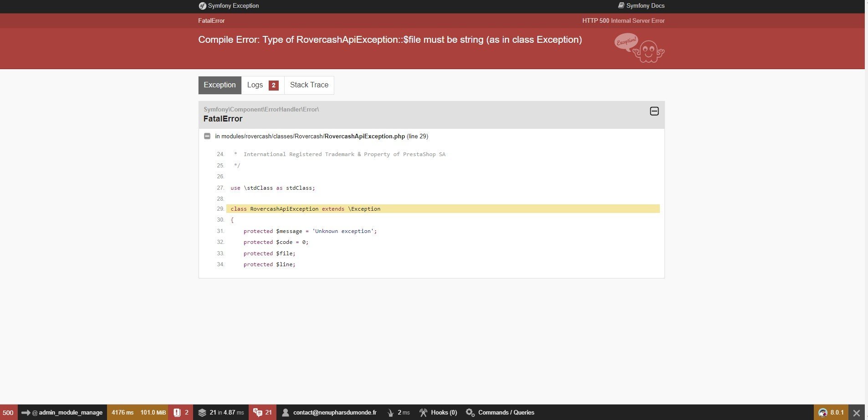Collapse the FatalError exception block
Screen dimensions: 868x420
(x=654, y=111)
